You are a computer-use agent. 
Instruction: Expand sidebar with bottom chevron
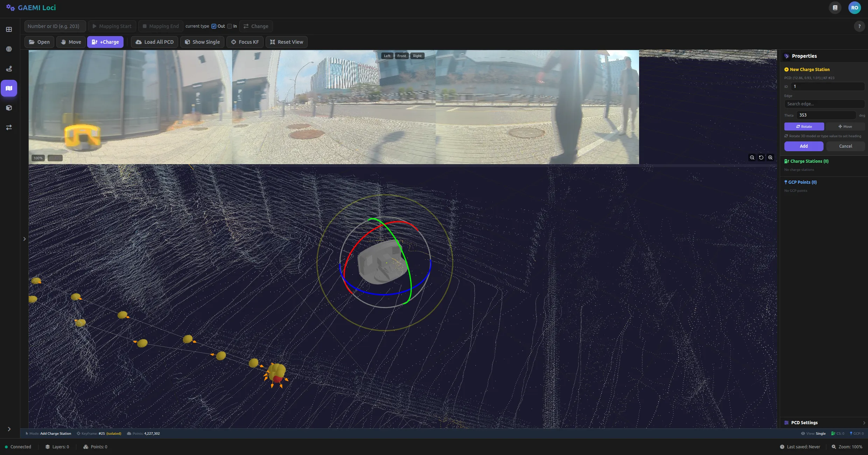9,429
